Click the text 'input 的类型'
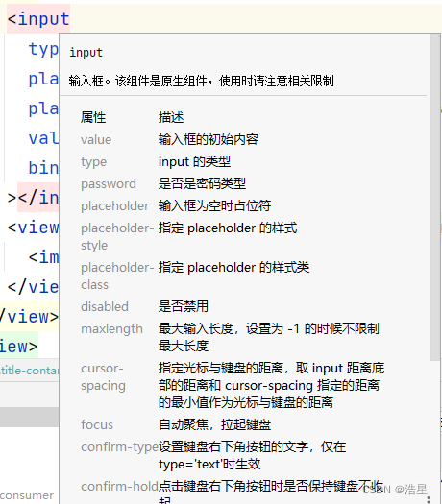Viewport: 442px width, 504px height. [x=194, y=161]
